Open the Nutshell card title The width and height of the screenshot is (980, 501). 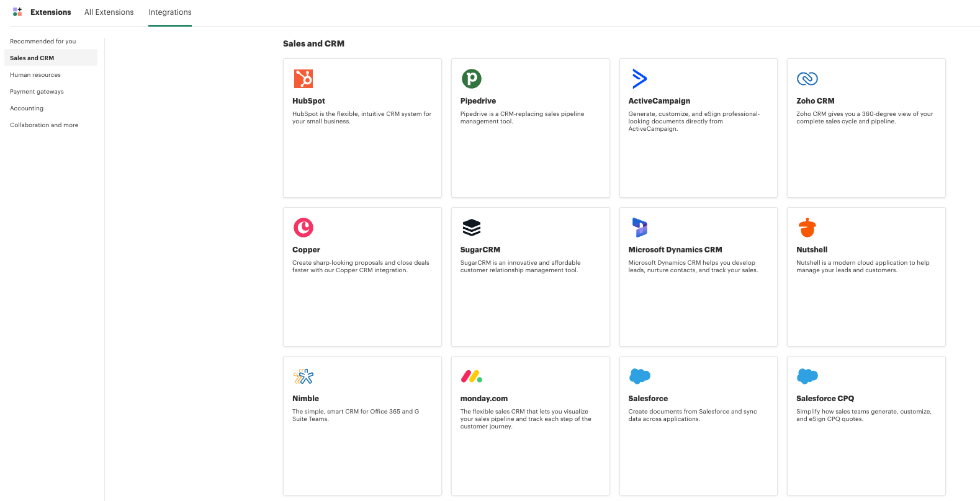point(812,250)
